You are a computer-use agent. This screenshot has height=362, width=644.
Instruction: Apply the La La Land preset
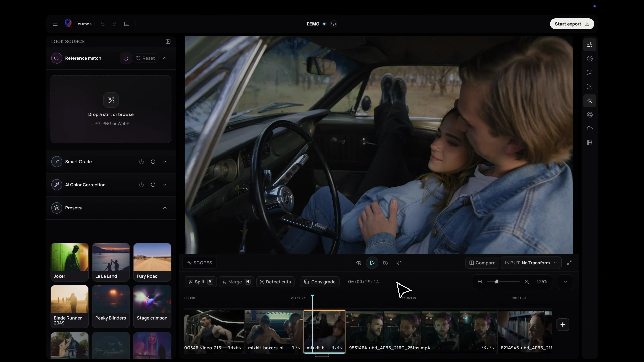pyautogui.click(x=111, y=262)
